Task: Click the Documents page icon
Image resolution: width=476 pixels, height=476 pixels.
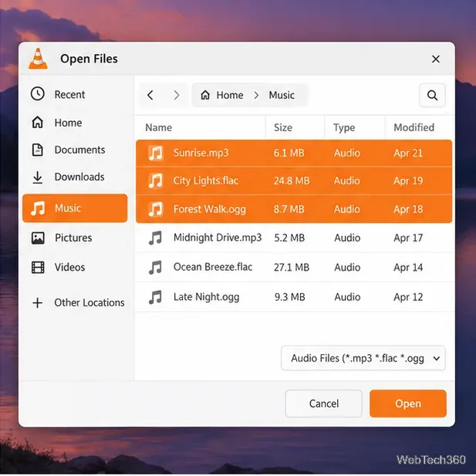Action: 38,150
